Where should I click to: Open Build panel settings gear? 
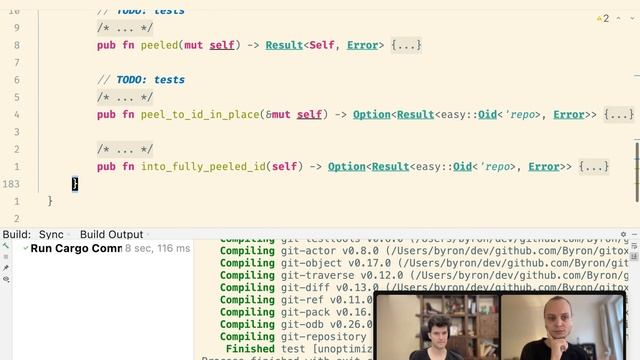coord(623,234)
